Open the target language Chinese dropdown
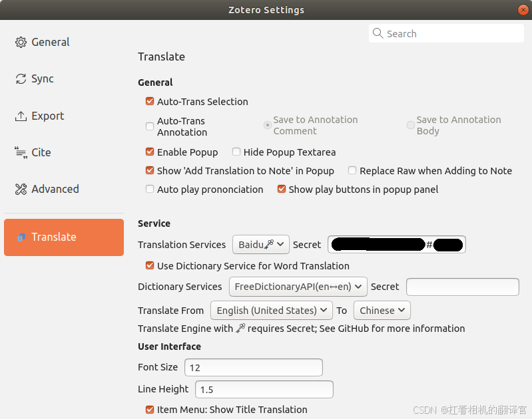The width and height of the screenshot is (532, 419). tap(382, 310)
